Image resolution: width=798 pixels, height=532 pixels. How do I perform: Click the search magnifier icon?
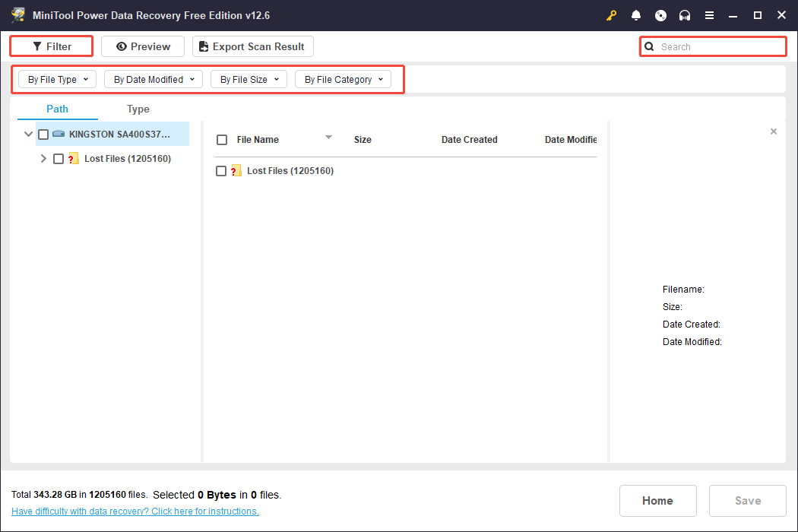pos(649,46)
